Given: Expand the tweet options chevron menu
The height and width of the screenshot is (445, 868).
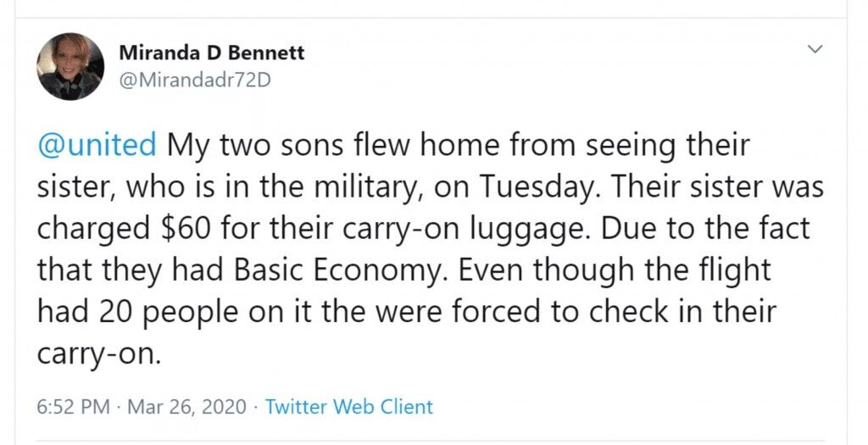Looking at the screenshot, I should click(x=815, y=49).
